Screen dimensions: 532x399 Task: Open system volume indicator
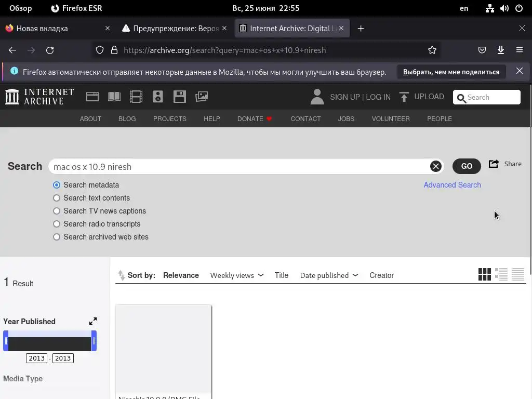click(504, 8)
